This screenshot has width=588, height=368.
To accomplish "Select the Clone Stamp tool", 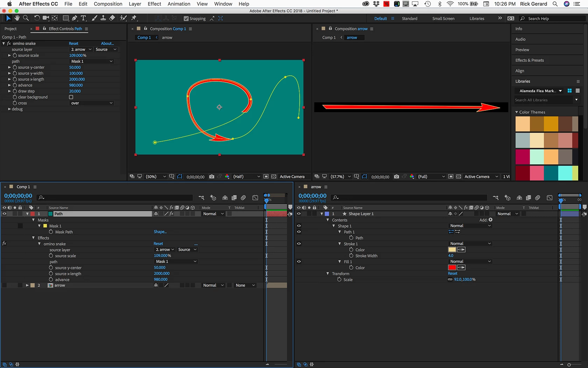I will point(103,18).
